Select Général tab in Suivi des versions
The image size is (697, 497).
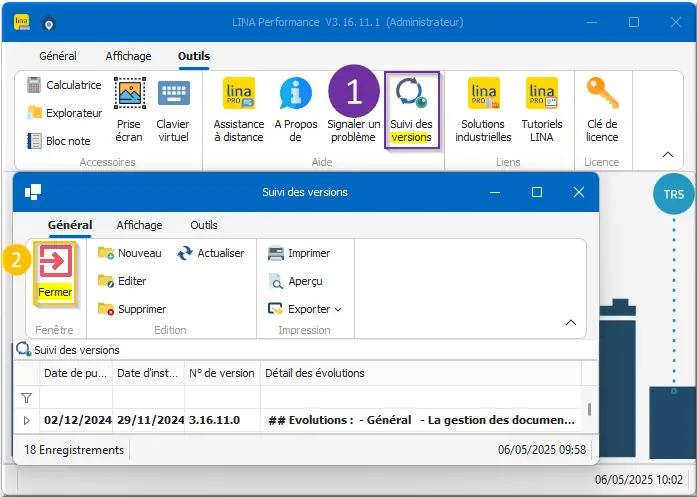(x=70, y=225)
